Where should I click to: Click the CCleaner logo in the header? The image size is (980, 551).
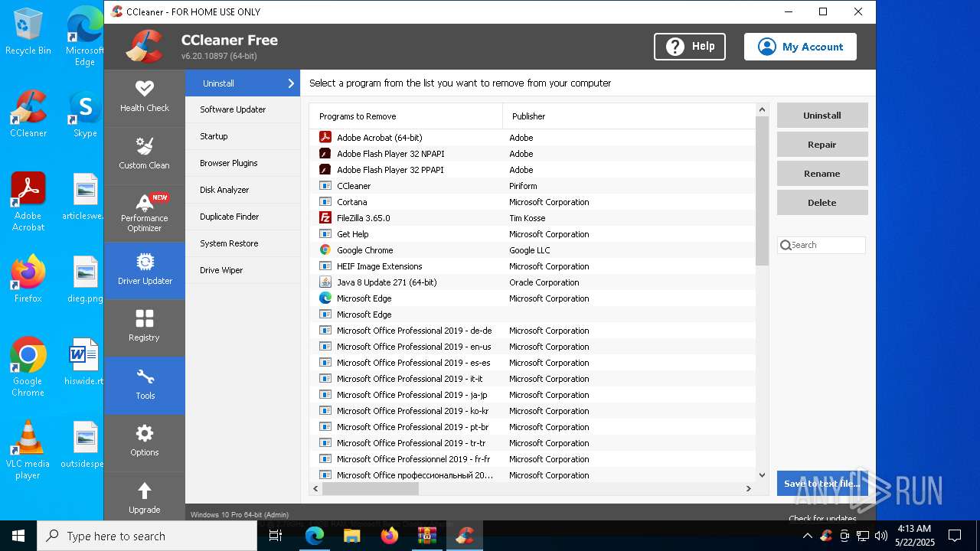[x=145, y=47]
